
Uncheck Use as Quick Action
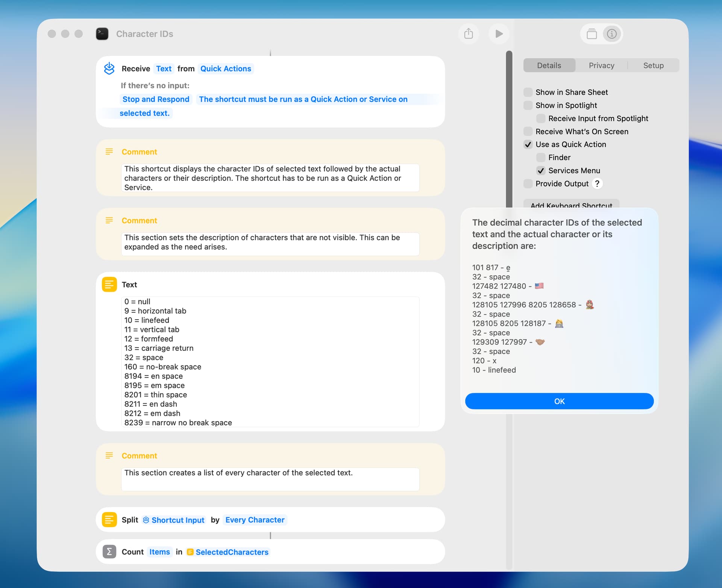pyautogui.click(x=528, y=144)
